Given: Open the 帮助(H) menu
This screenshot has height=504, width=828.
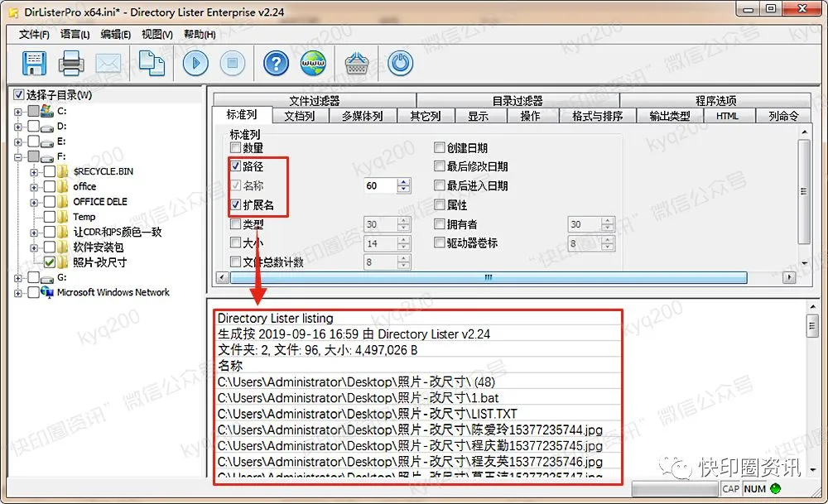Looking at the screenshot, I should [199, 34].
